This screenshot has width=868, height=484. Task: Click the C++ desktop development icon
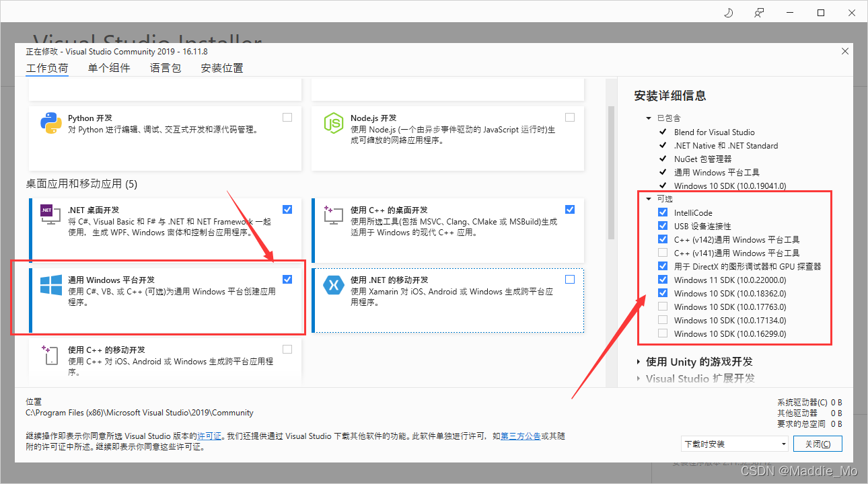coord(334,215)
